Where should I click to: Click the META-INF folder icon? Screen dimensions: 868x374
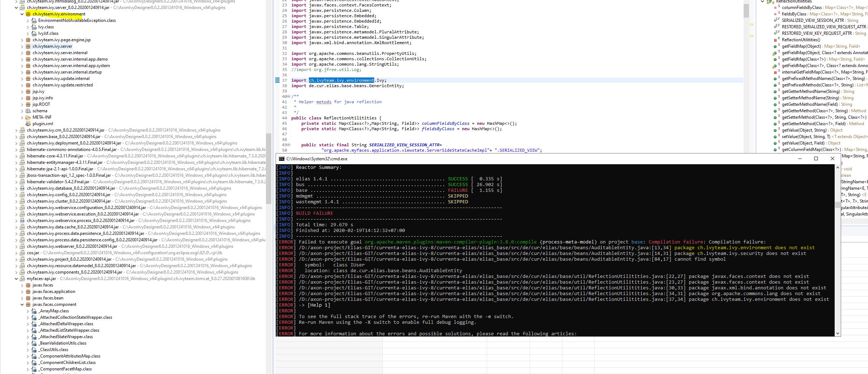pyautogui.click(x=28, y=117)
